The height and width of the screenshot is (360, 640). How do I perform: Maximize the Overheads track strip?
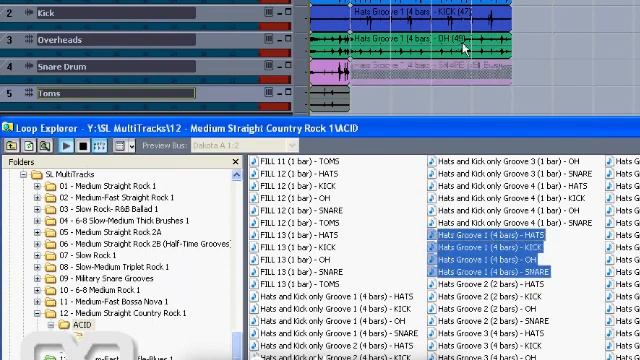click(288, 38)
